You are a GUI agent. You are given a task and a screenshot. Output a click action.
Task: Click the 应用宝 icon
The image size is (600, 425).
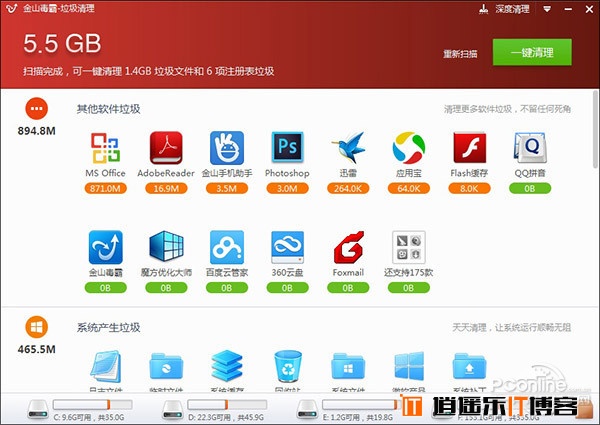click(x=408, y=148)
